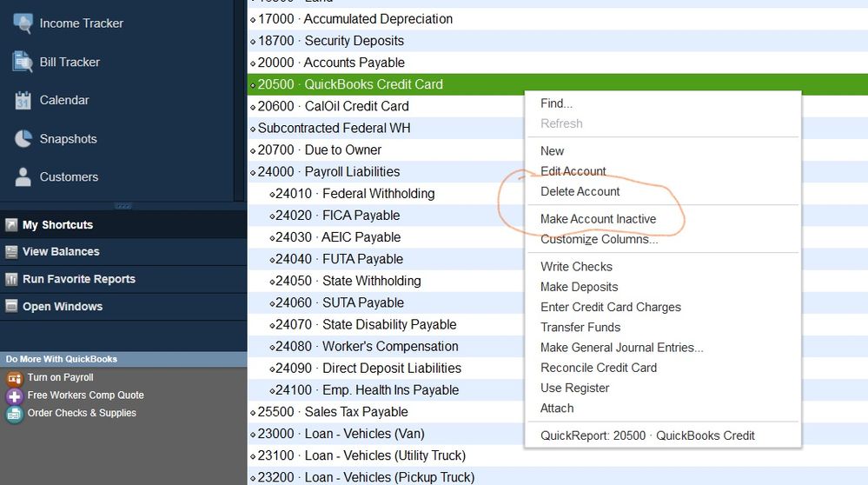
Task: Choose Find... from the context menu
Action: point(556,103)
